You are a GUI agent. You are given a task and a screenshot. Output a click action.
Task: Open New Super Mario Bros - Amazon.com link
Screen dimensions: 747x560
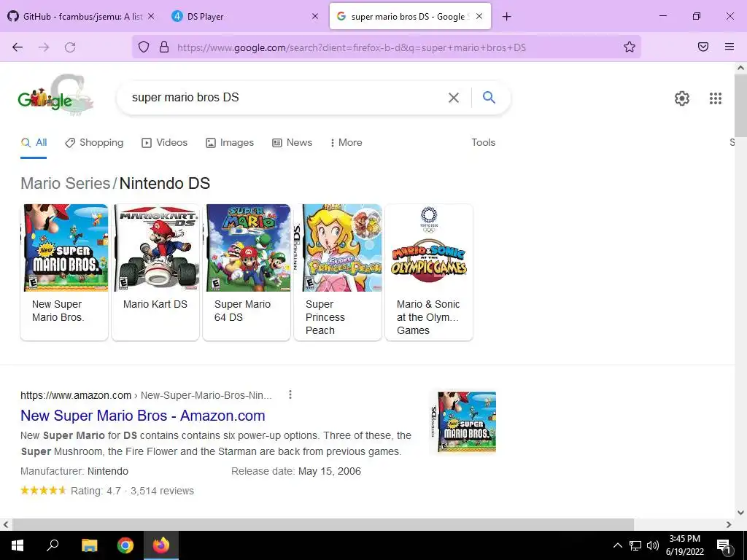(x=143, y=416)
